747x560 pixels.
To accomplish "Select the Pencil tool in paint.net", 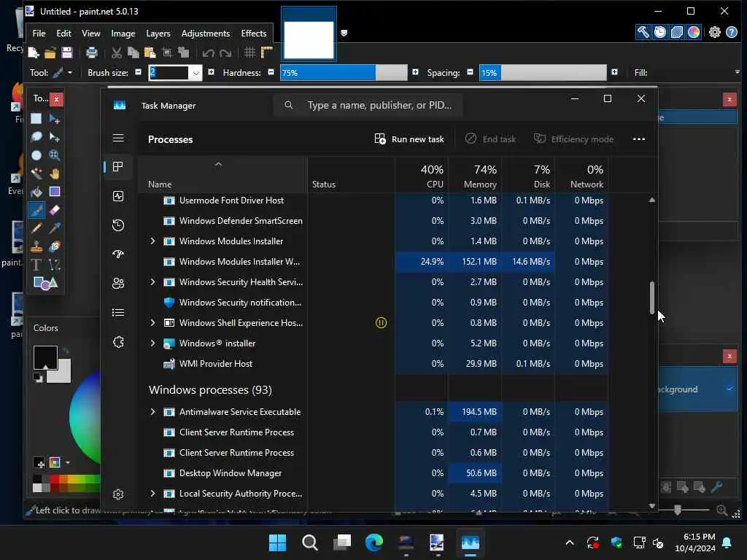I will tap(36, 228).
